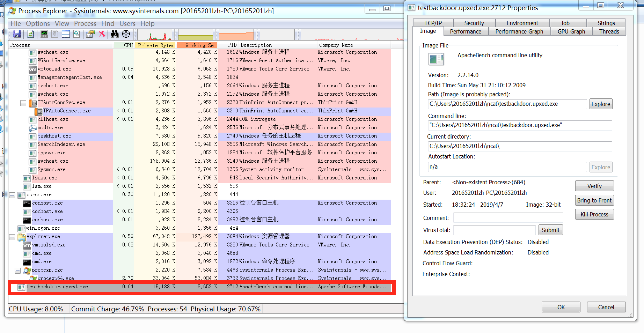This screenshot has width=644, height=333.
Task: Toggle the Show Lower Pane toolbar icon
Action: click(66, 34)
